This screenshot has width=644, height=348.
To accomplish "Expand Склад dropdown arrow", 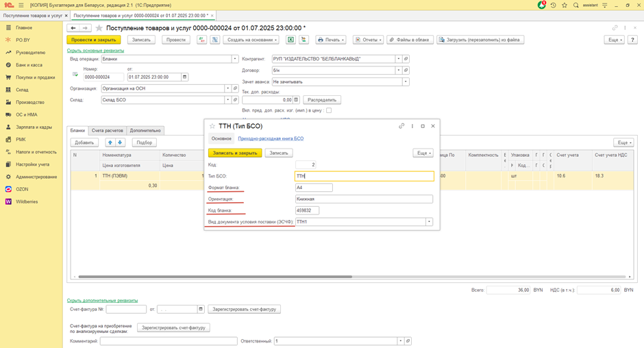I will coord(228,100).
